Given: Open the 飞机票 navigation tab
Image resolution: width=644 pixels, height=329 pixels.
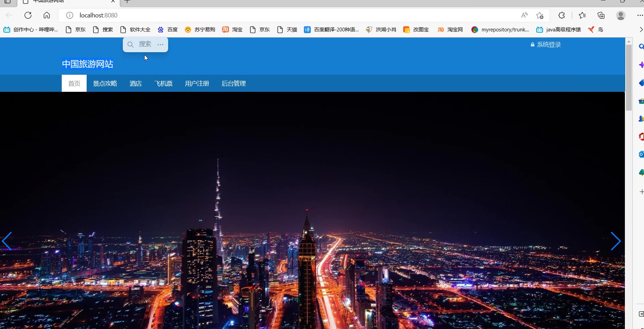Looking at the screenshot, I should click(163, 84).
